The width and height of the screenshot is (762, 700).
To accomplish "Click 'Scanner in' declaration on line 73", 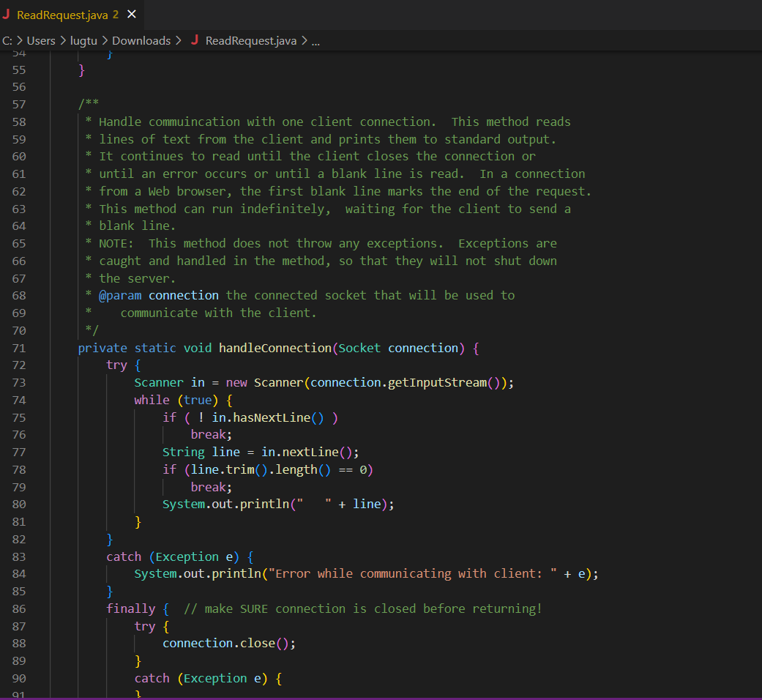I will pos(170,382).
